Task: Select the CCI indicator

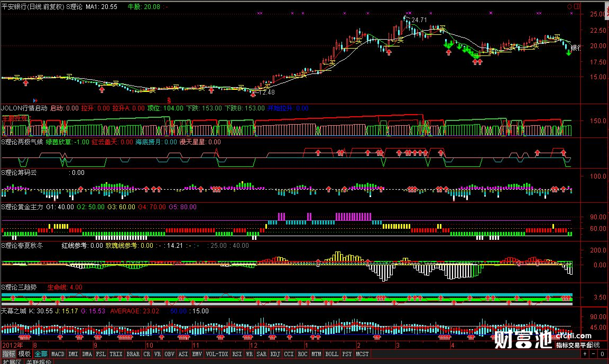Action: coord(289,354)
